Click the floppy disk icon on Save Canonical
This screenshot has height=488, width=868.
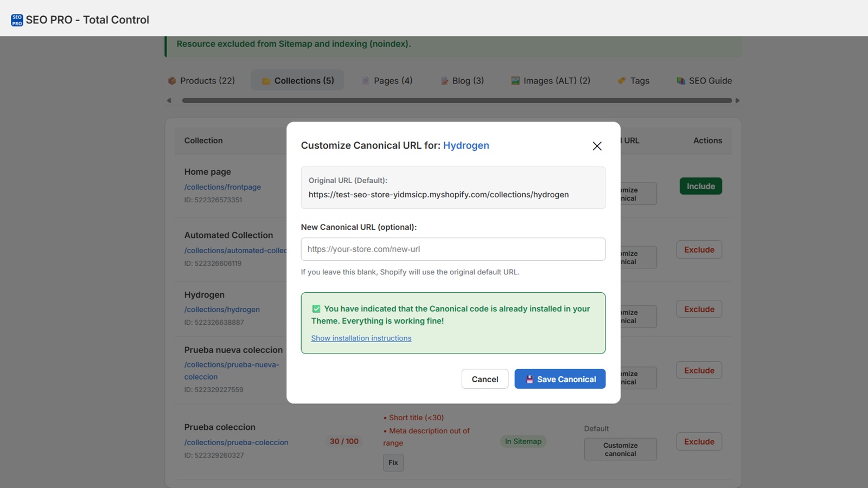point(529,380)
